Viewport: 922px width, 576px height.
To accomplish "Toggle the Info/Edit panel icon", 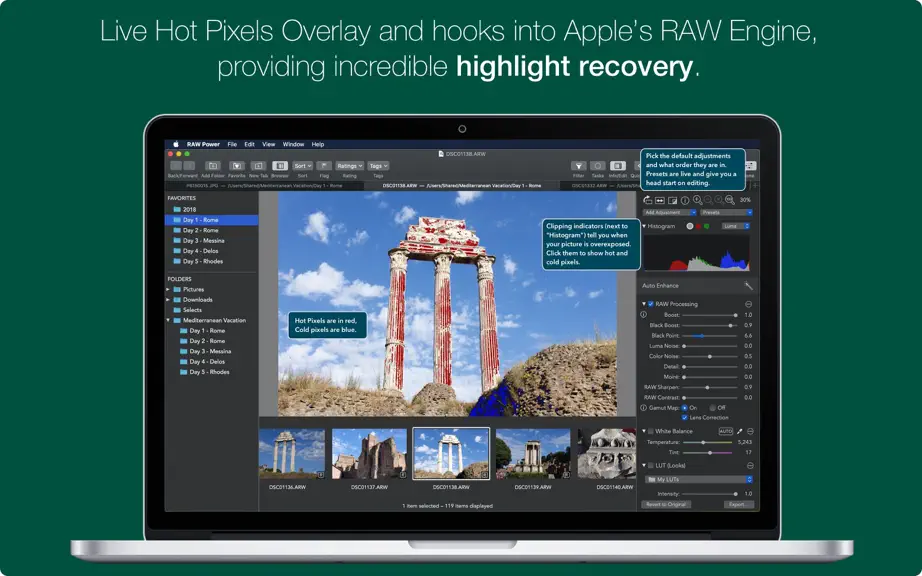I will click(x=617, y=166).
